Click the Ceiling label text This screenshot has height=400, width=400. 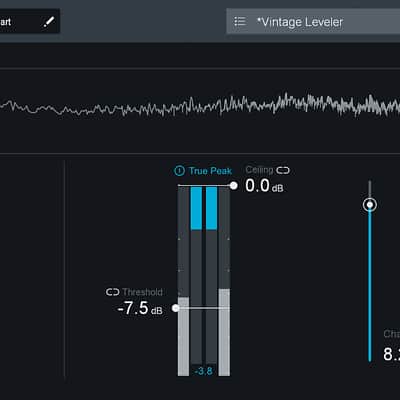point(259,170)
